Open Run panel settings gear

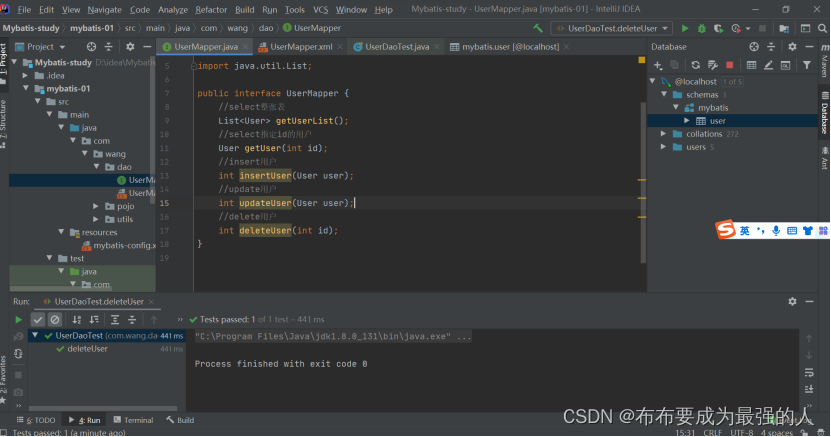[792, 301]
